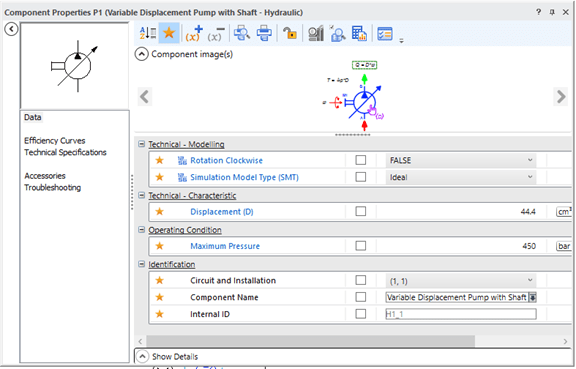
Task: Tick the Internal ID checkbox
Action: [x=361, y=314]
